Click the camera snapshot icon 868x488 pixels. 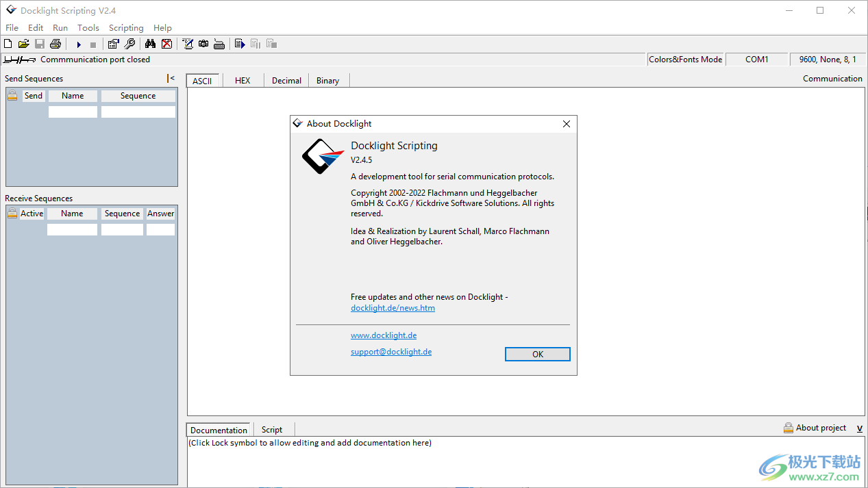203,44
